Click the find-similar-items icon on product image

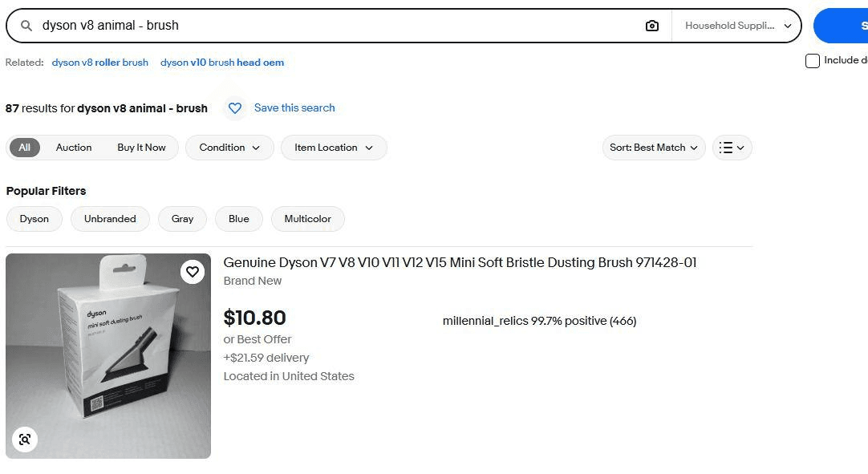[x=25, y=440]
